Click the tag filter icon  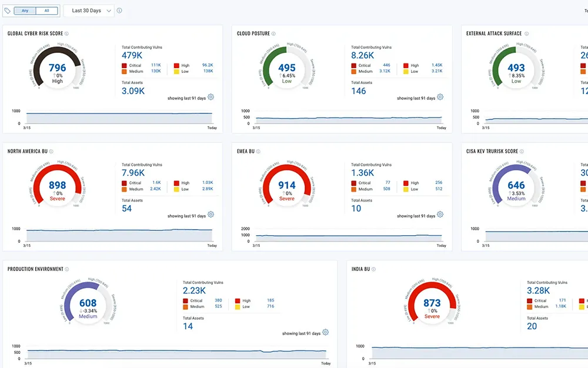pos(7,11)
